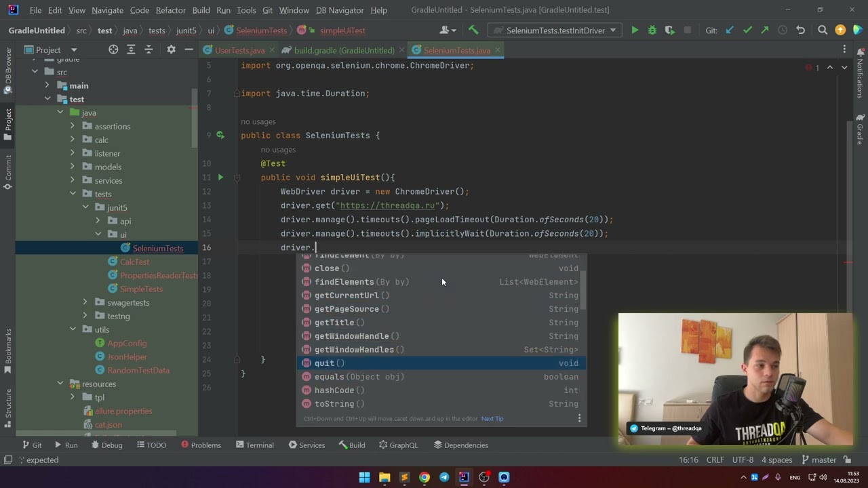Image resolution: width=868 pixels, height=488 pixels.
Task: Open completion popup options kebab icon
Action: 579,418
